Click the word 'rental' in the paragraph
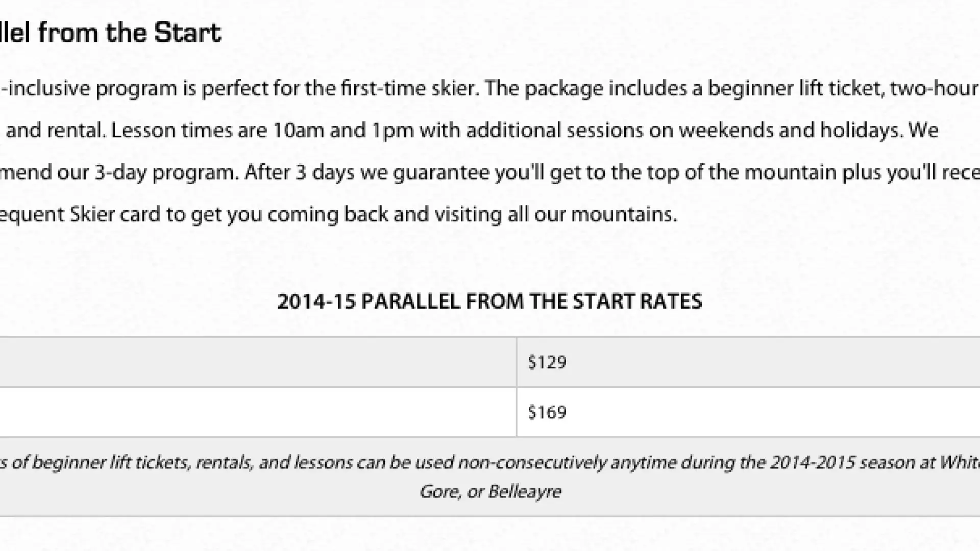Screen dimensions: 980x551 76,131
